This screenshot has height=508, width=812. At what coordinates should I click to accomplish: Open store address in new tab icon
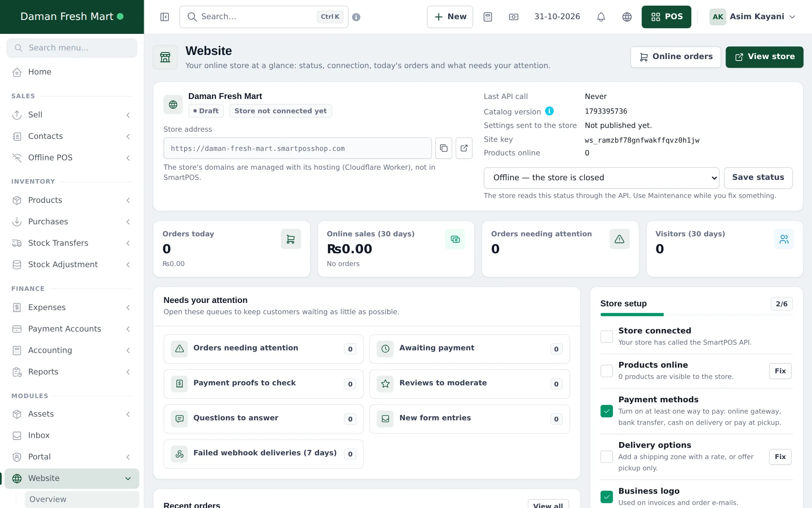coord(464,148)
